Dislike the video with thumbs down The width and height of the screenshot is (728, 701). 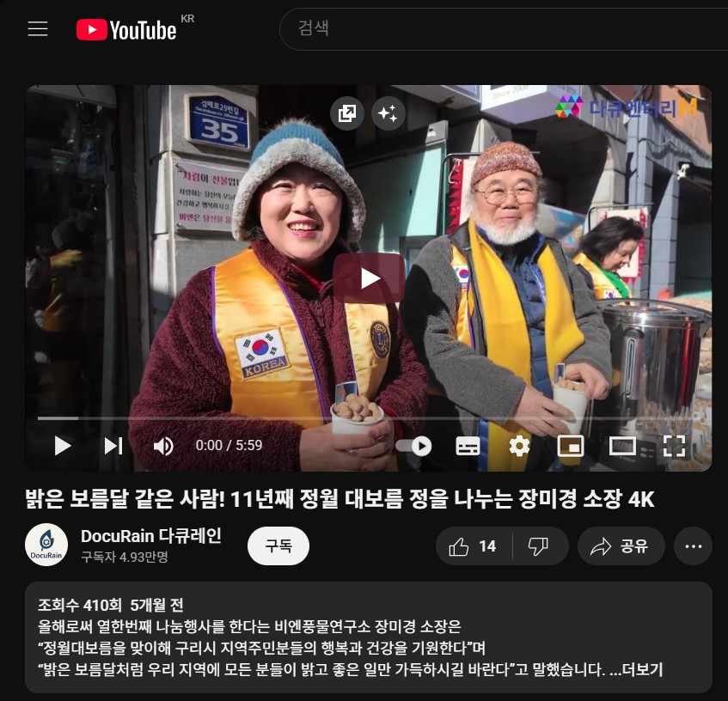[538, 546]
